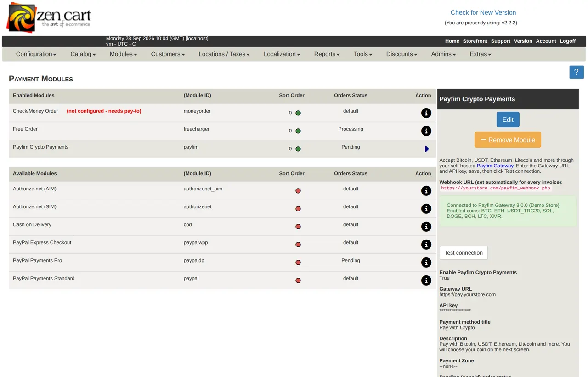Click green status dot for freecharger module

298,131
